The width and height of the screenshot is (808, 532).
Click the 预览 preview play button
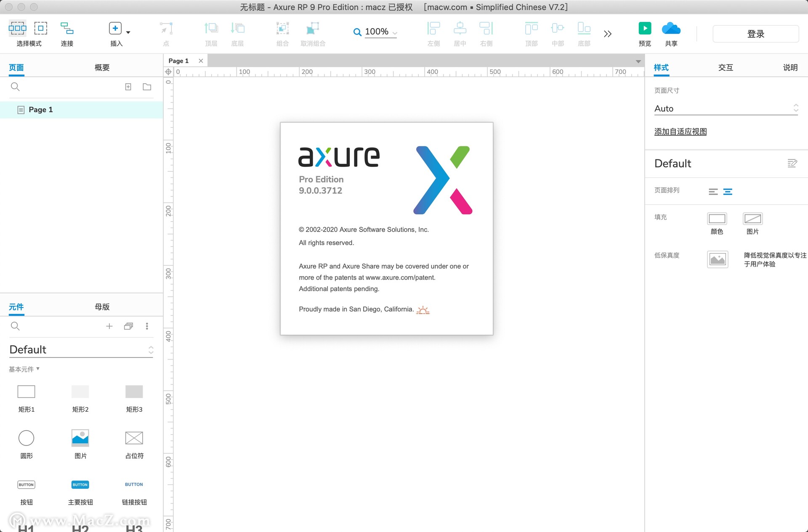tap(645, 28)
